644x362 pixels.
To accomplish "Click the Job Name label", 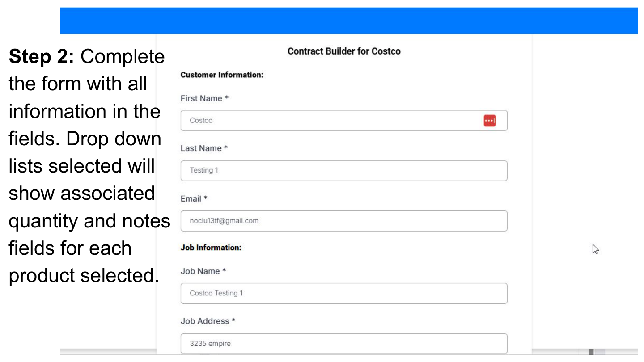I will pyautogui.click(x=203, y=271).
